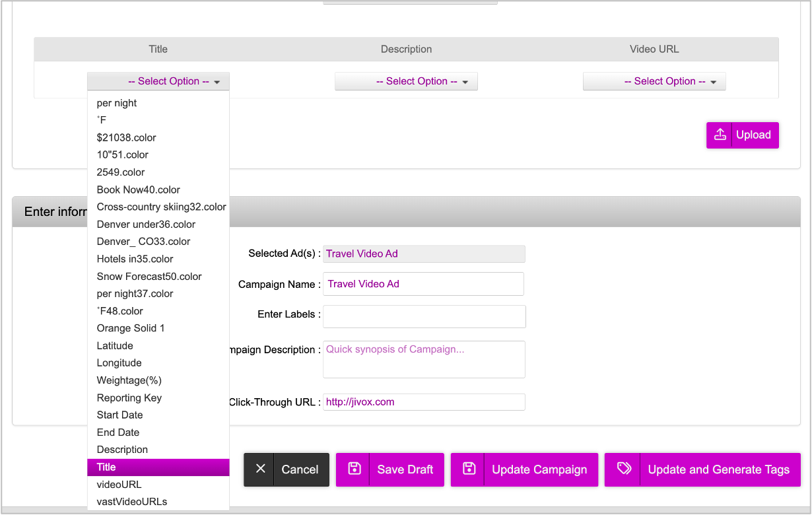Focus the Enter Labels text box
The image size is (812, 515).
pos(424,316)
